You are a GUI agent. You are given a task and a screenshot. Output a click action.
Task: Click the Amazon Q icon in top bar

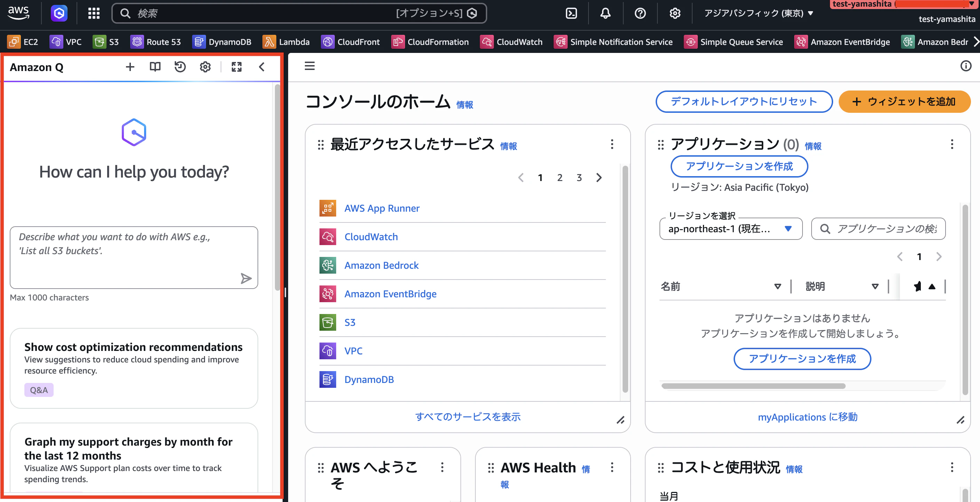coord(59,13)
